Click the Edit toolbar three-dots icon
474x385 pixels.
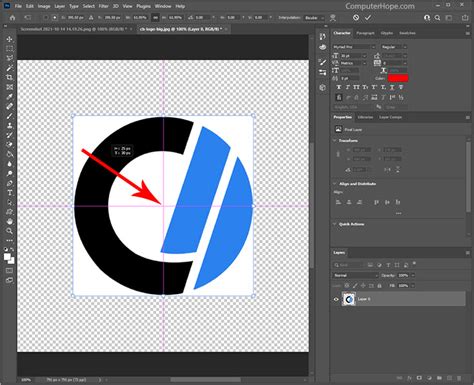[9, 240]
